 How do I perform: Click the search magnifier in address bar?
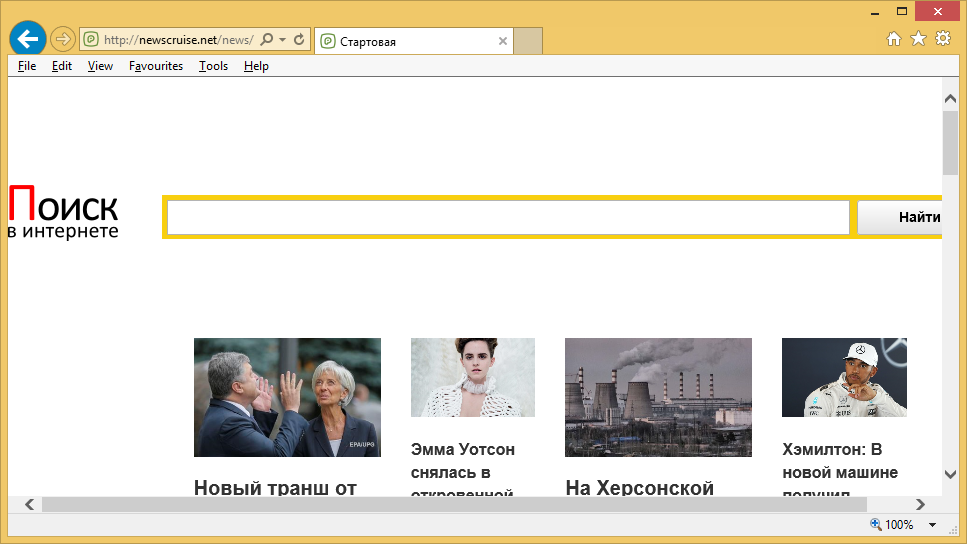(267, 40)
